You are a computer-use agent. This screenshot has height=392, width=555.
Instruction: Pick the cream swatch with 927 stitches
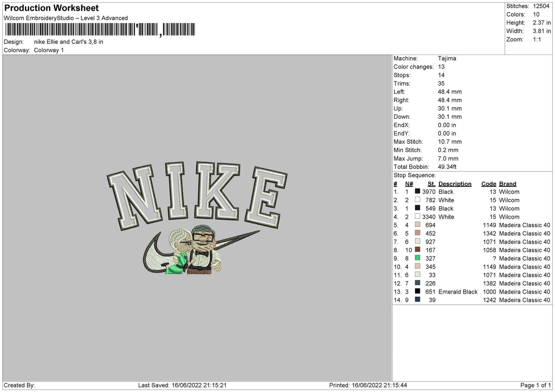(418, 242)
